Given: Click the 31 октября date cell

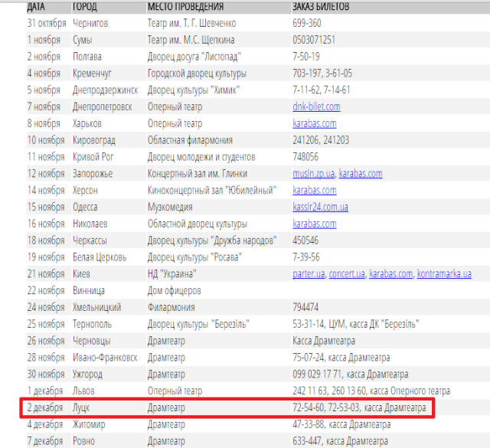Looking at the screenshot, I should 48,23.
